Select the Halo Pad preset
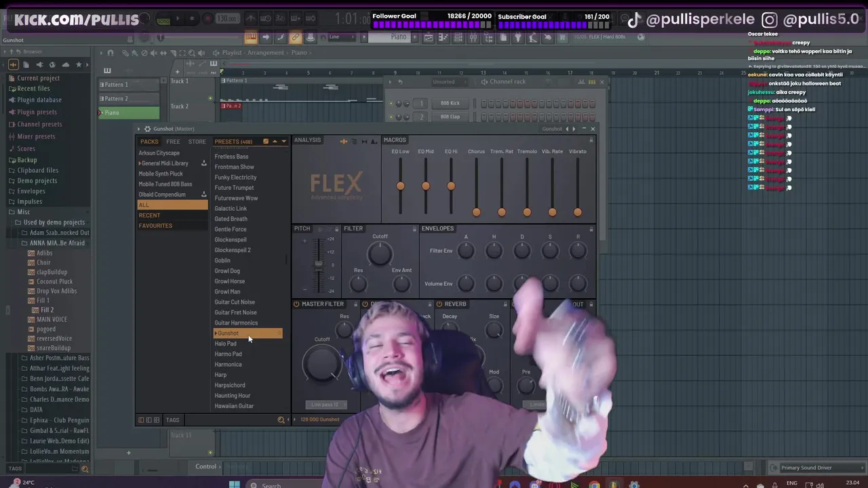 [226, 344]
